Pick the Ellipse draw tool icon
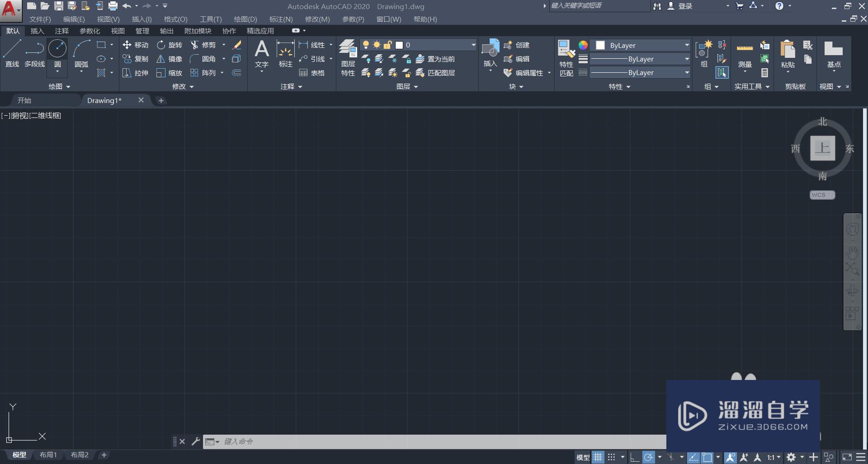This screenshot has height=464, width=868. tap(101, 59)
